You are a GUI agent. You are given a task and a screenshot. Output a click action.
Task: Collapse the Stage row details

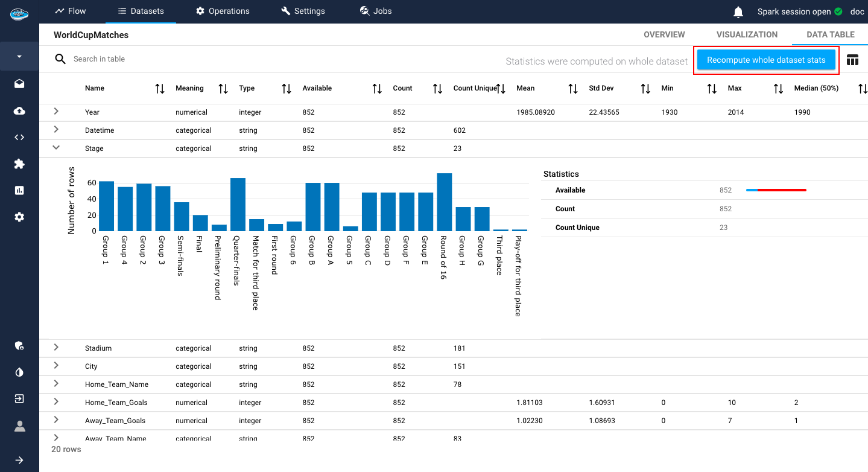click(55, 148)
